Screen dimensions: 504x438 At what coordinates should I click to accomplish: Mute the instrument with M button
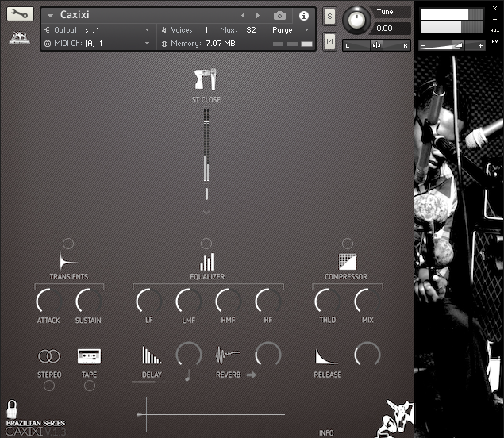point(329,40)
